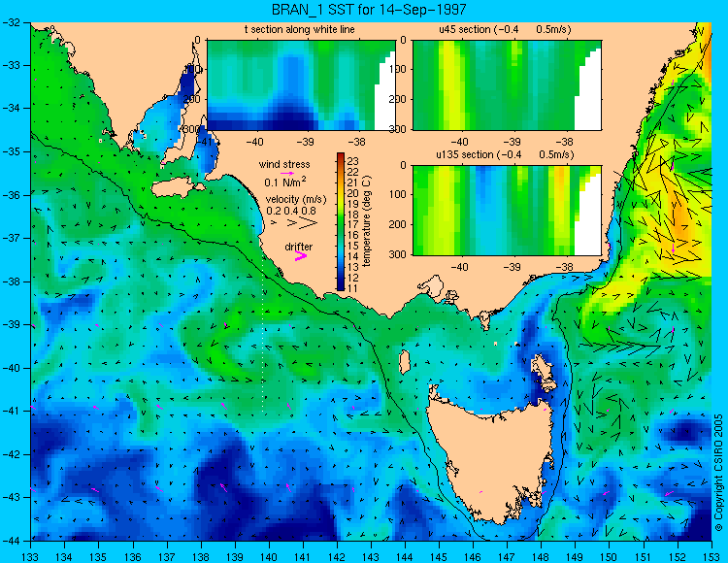Viewport: 728px width, 563px height.
Task: Click longitude label 148 on bottom axis
Action: pos(541,557)
